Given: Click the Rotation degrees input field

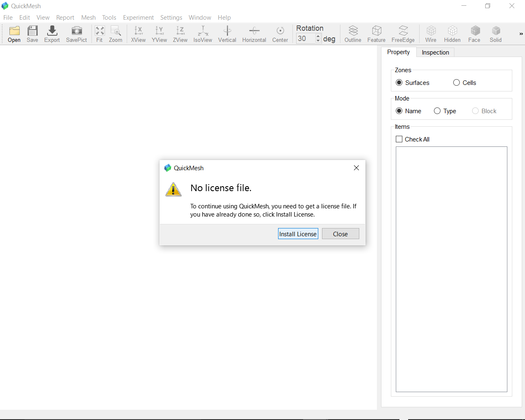Looking at the screenshot, I should coord(306,39).
